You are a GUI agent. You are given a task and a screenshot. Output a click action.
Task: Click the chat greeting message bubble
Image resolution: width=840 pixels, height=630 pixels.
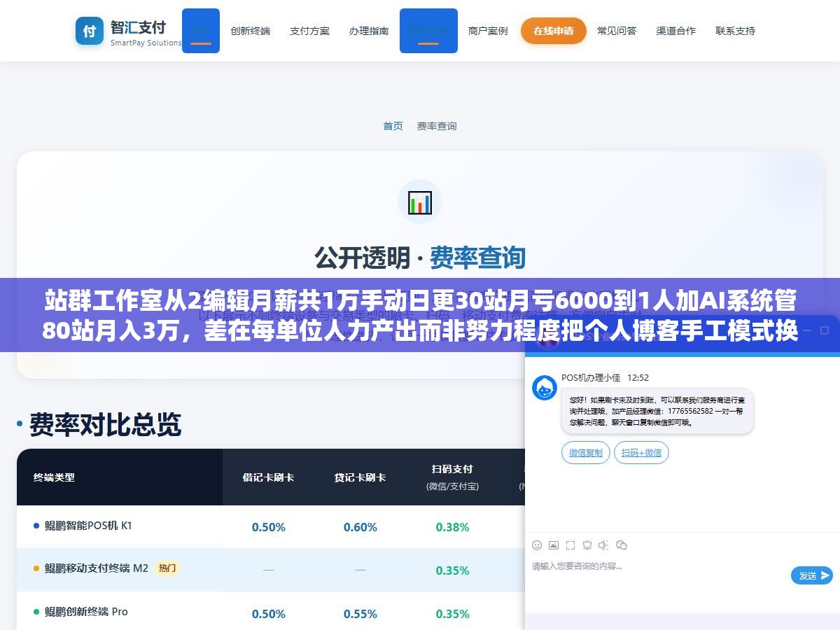pyautogui.click(x=657, y=412)
